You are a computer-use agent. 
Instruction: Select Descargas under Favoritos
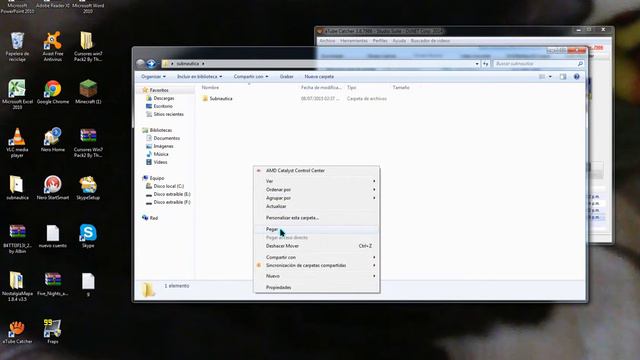coord(164,98)
